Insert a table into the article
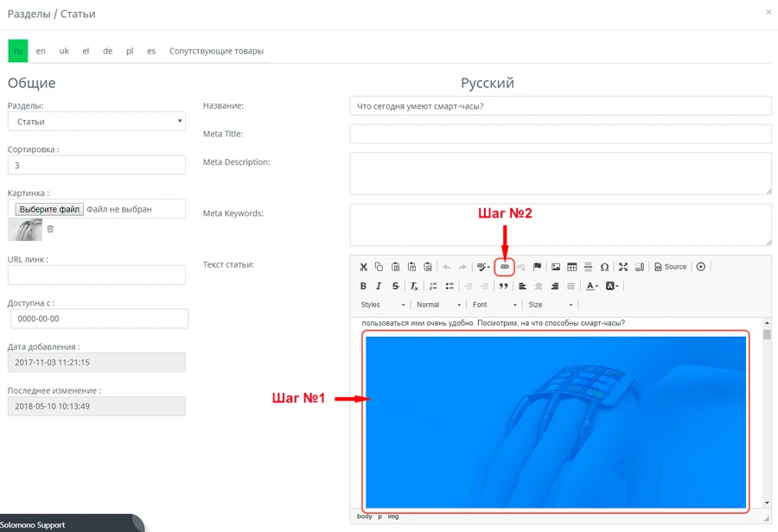Screen dimensions: 778x532 (571, 267)
